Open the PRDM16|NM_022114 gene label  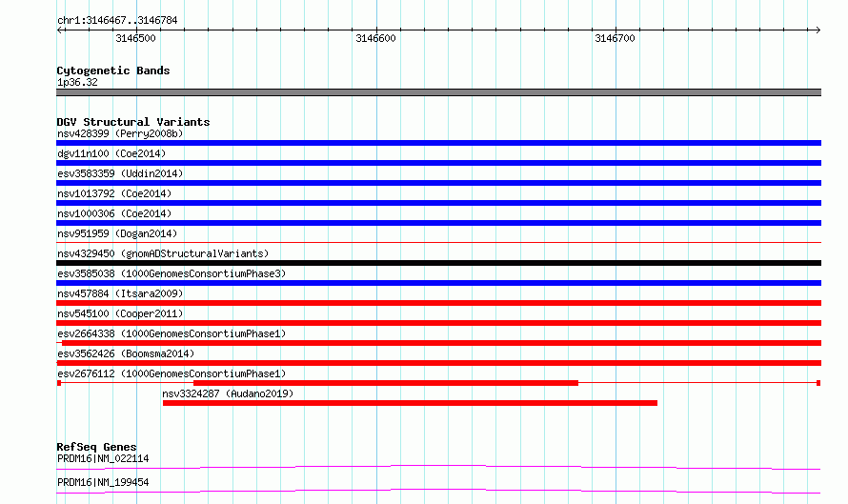click(103, 458)
